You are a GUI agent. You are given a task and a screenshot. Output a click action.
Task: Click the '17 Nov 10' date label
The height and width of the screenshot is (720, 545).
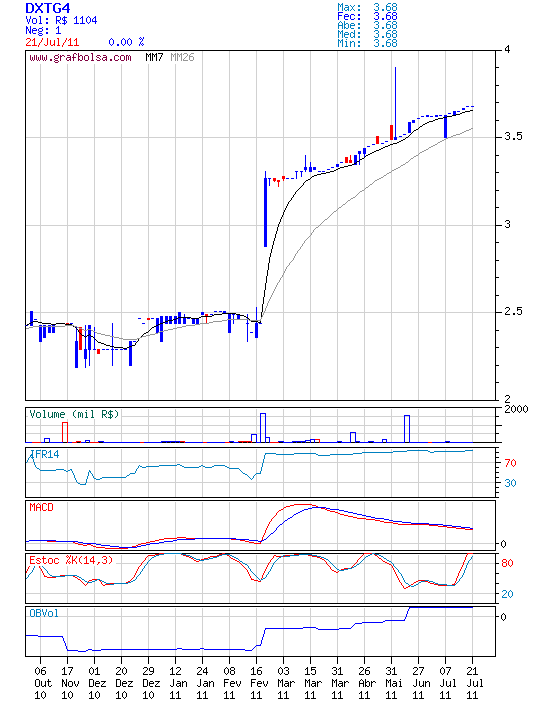click(69, 683)
